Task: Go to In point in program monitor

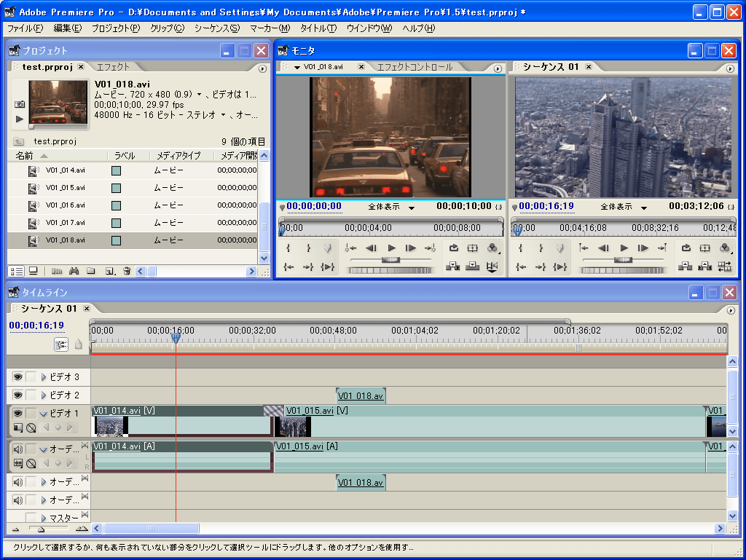Action: pyautogui.click(x=521, y=267)
